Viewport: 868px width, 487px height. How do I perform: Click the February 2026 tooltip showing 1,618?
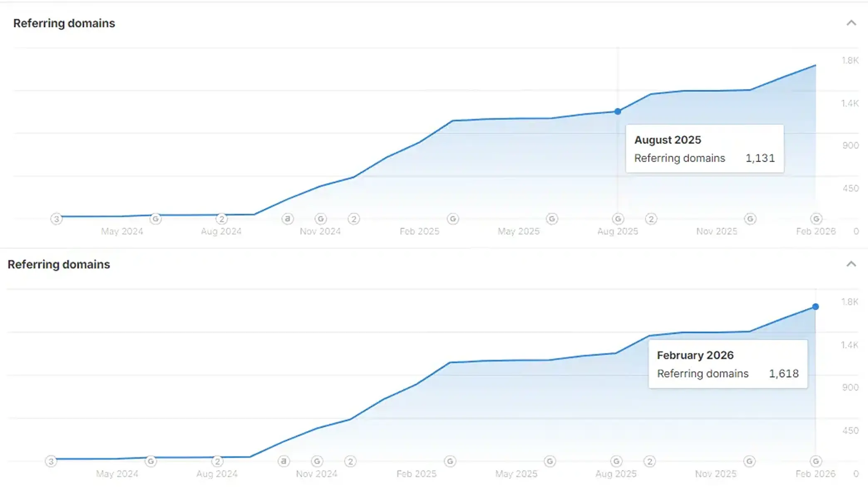[728, 364]
